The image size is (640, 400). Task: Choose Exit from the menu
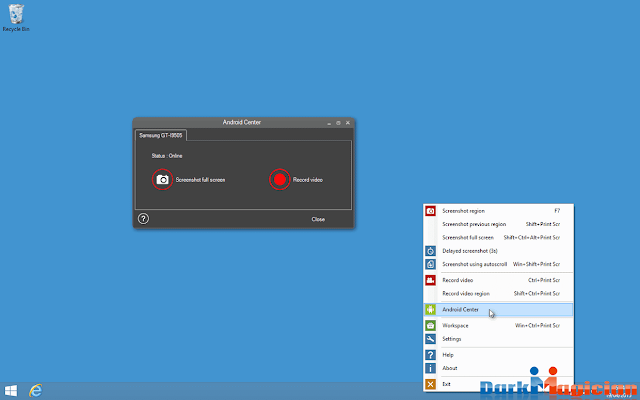[x=498, y=384]
